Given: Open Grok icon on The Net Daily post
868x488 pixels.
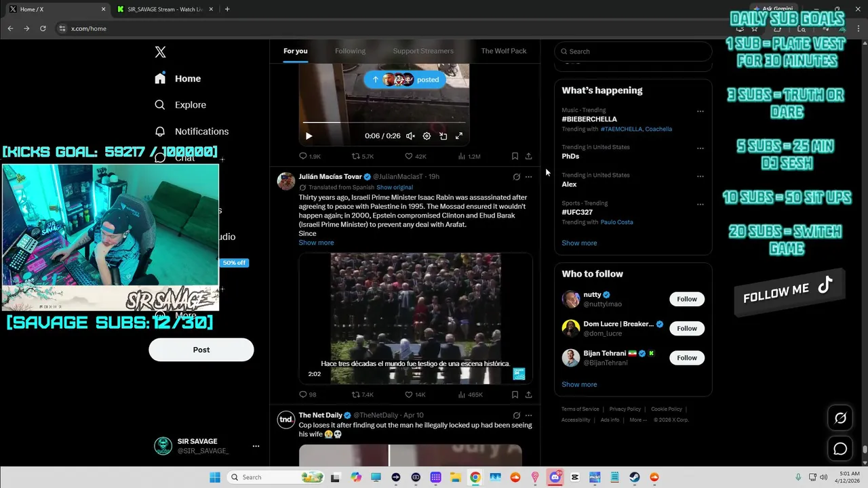Looking at the screenshot, I should tap(516, 415).
